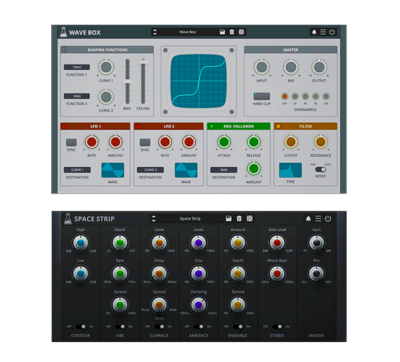
Task: Open Function 1 dropdown
Action: click(77, 67)
